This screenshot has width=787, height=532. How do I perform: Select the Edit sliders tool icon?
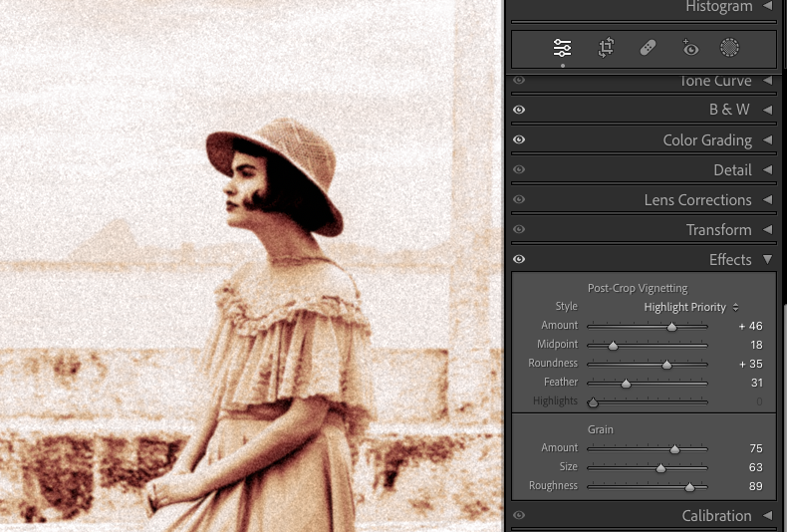click(x=563, y=48)
